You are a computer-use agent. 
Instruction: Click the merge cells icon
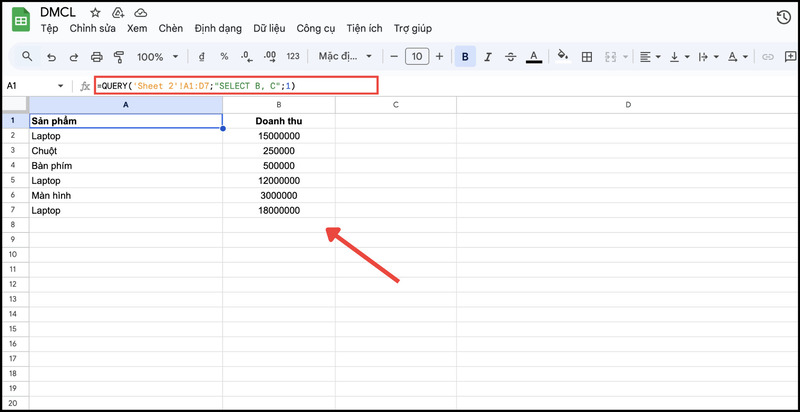[x=610, y=57]
